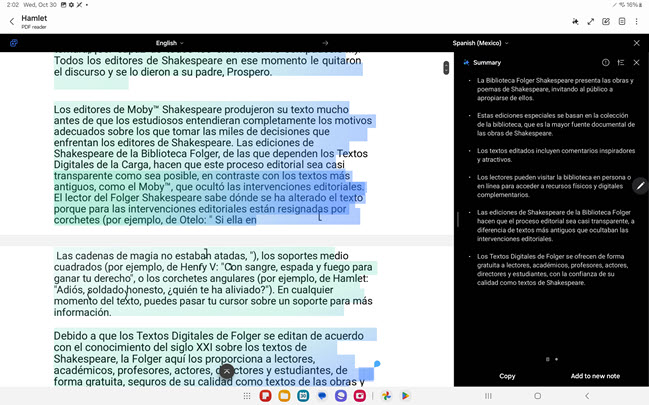This screenshot has height=405, width=649.
Task: Open the Camera app in taskbar
Action: 360,396
